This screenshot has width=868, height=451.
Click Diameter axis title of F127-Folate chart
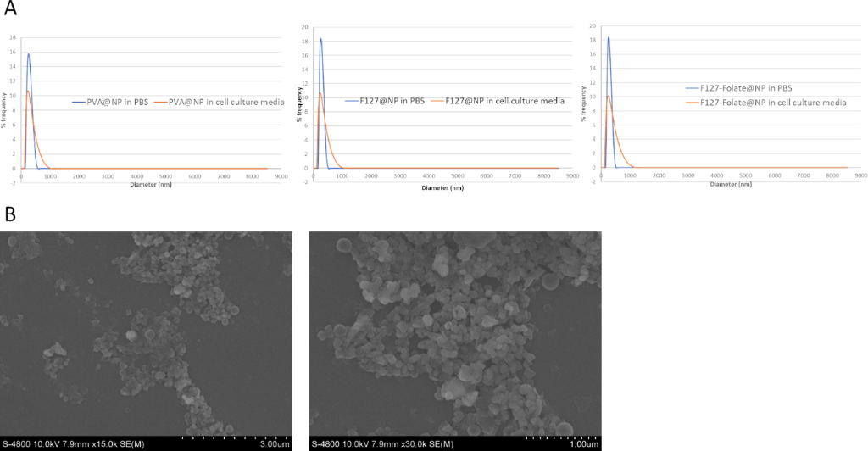coord(731,184)
